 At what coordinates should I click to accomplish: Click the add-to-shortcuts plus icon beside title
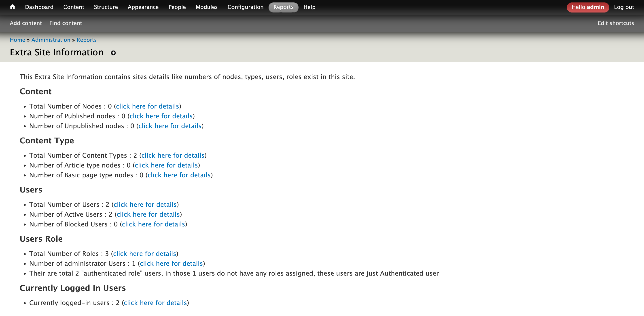tap(113, 53)
